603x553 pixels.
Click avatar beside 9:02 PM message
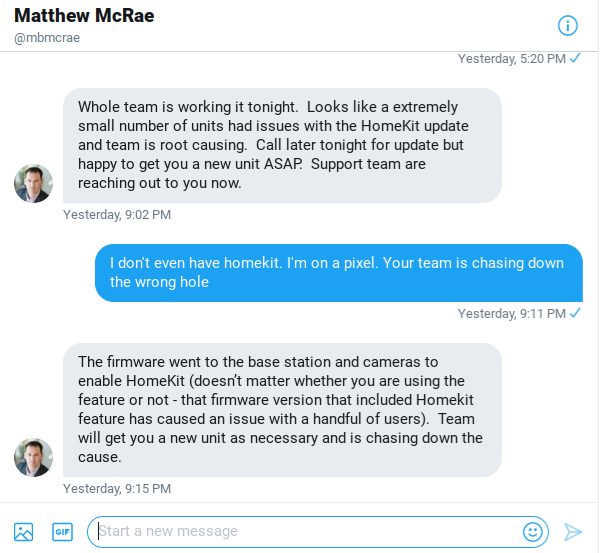click(33, 183)
